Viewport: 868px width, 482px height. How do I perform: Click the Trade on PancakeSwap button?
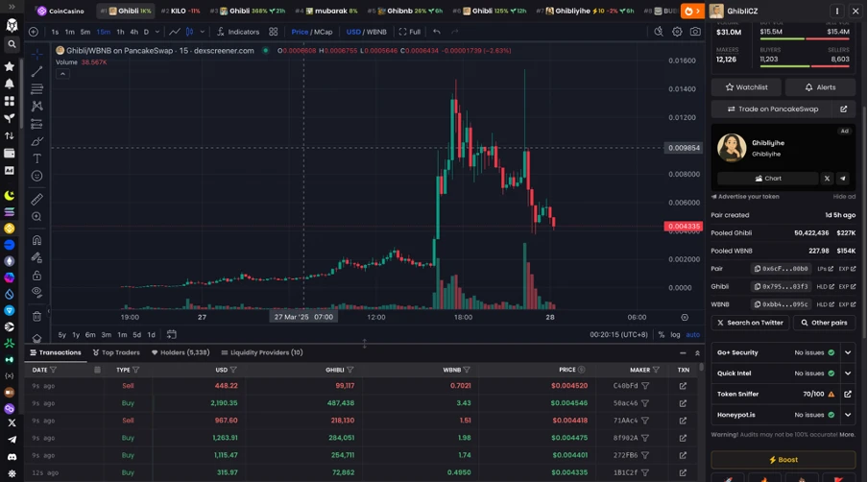772,109
